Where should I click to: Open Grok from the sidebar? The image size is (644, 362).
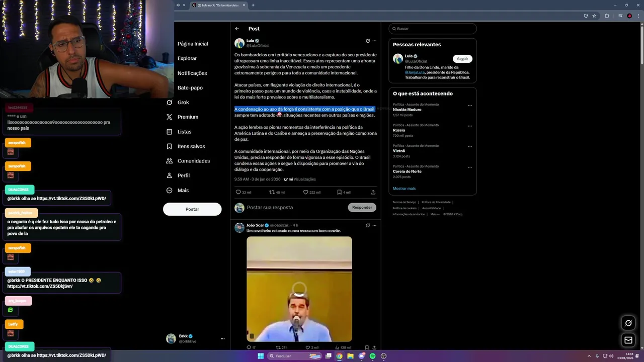pyautogui.click(x=178, y=102)
